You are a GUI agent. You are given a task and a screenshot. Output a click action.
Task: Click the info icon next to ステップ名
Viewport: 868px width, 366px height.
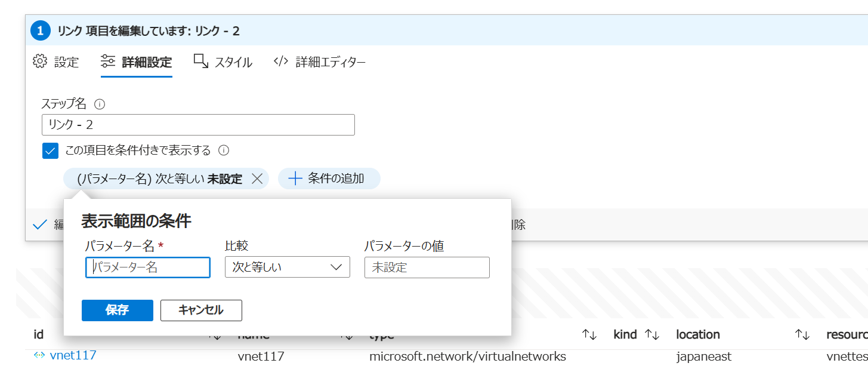point(100,104)
